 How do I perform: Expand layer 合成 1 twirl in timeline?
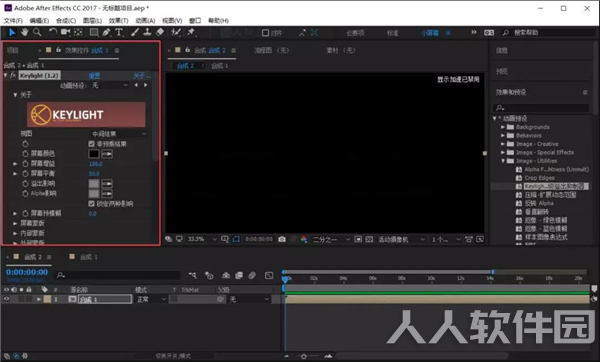[39, 299]
